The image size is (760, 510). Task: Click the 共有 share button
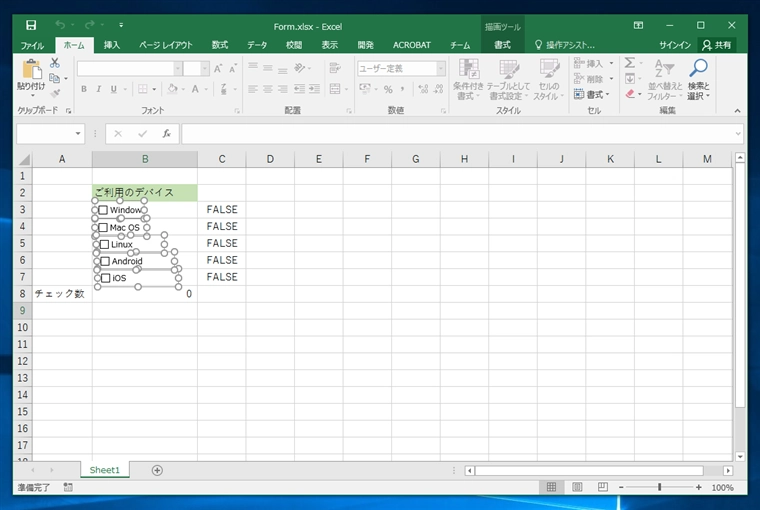coord(717,45)
